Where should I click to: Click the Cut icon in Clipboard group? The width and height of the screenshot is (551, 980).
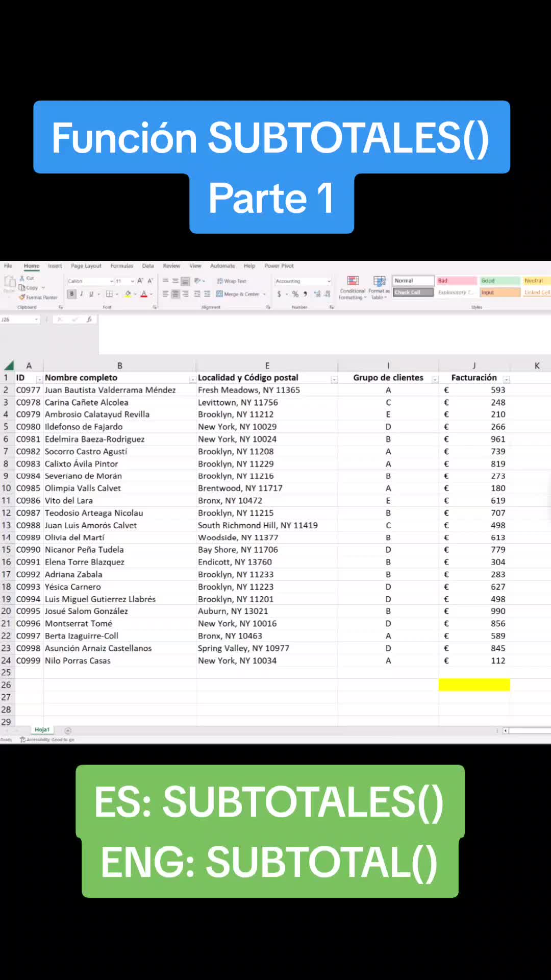tap(22, 278)
